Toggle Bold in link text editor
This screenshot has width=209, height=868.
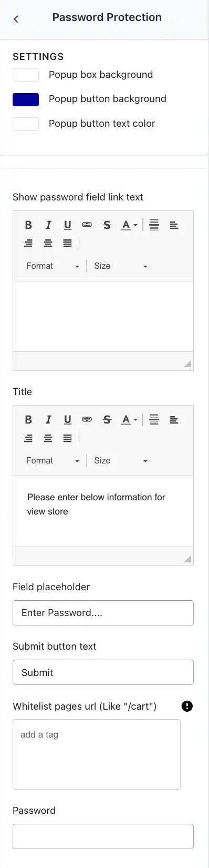pos(28,225)
